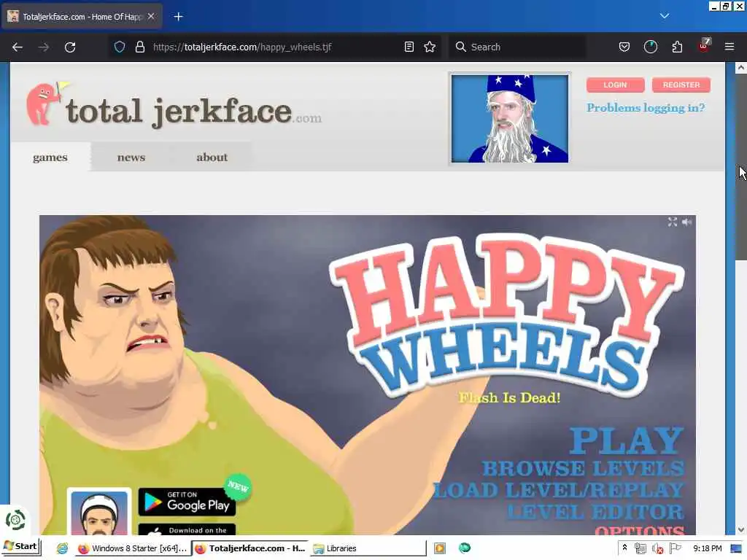
Task: Open the network tray icon
Action: [640, 548]
